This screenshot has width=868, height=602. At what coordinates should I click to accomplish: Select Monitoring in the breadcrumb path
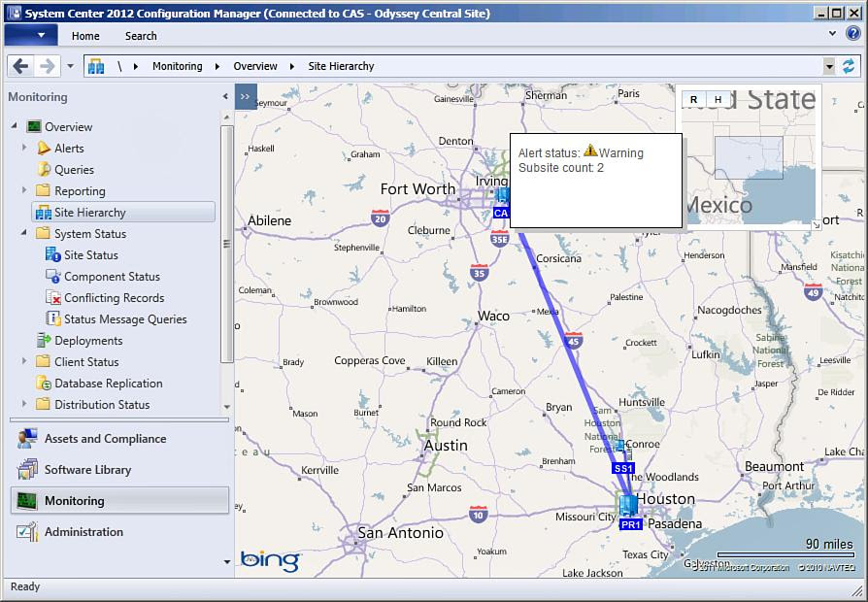(x=177, y=66)
